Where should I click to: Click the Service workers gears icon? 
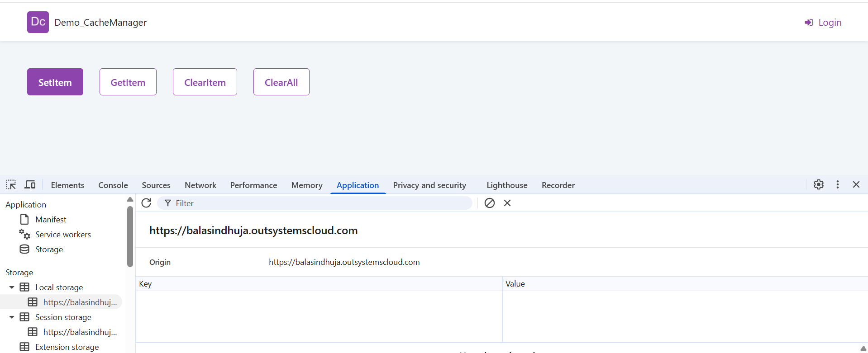point(24,234)
